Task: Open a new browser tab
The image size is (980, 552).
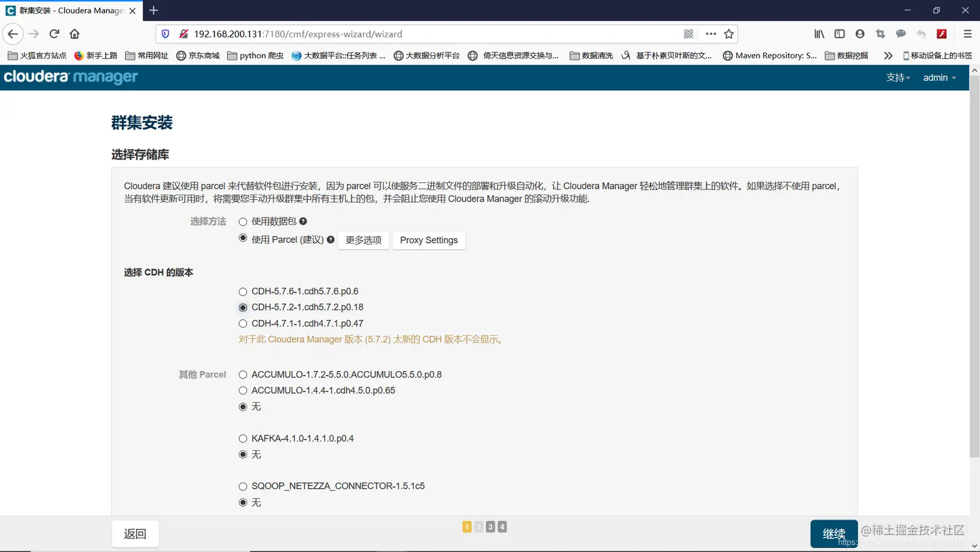Action: coord(154,10)
